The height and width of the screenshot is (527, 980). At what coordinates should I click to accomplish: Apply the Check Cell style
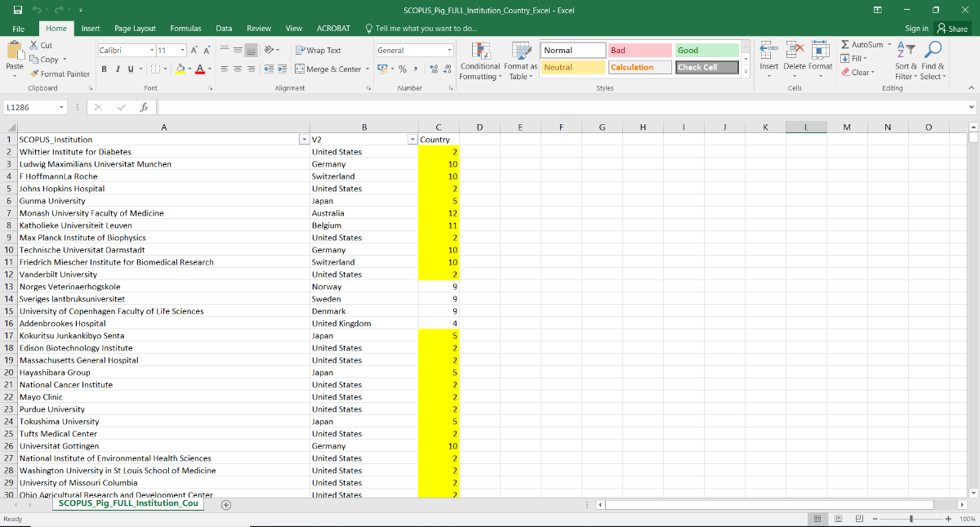pos(706,68)
